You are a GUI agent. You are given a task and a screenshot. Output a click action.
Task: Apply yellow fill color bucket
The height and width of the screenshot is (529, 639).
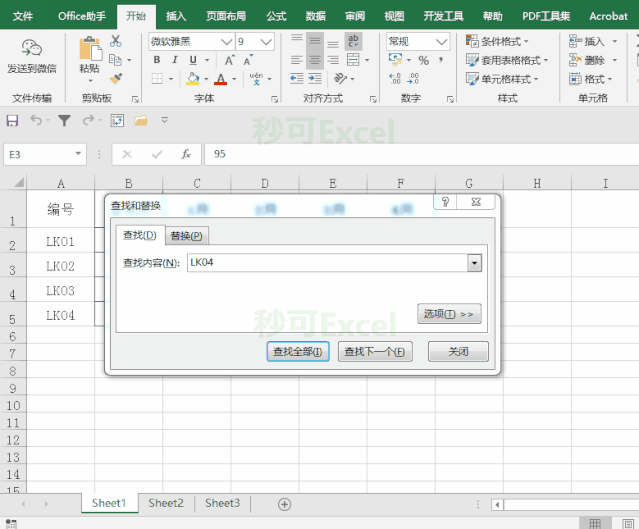[193, 78]
